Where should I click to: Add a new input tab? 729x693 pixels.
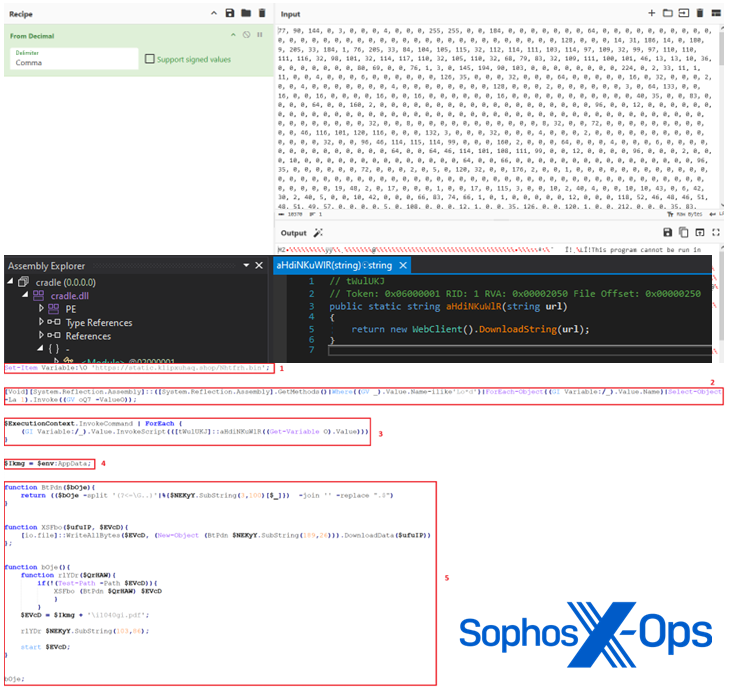(x=651, y=13)
